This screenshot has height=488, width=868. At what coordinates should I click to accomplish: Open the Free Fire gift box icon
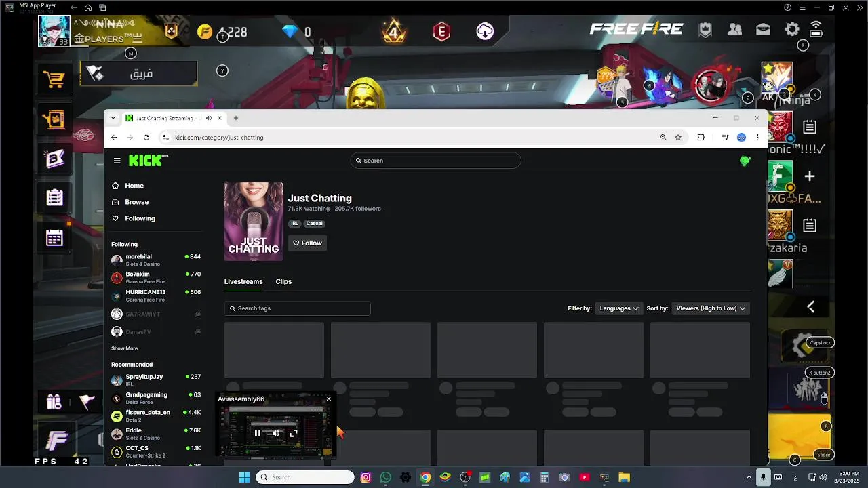pyautogui.click(x=54, y=401)
